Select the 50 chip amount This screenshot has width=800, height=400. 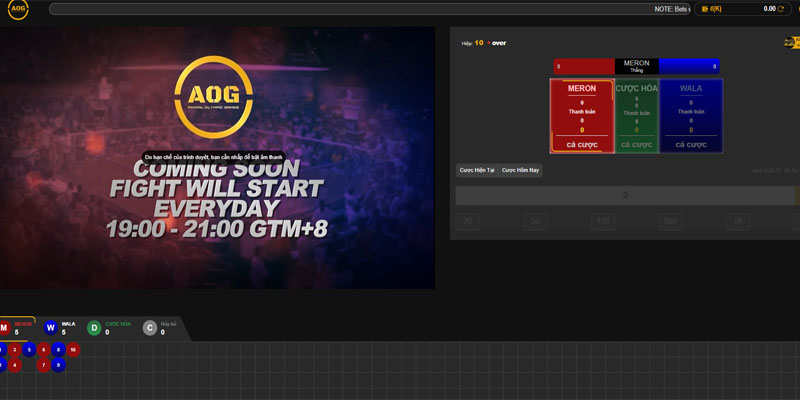tap(535, 221)
